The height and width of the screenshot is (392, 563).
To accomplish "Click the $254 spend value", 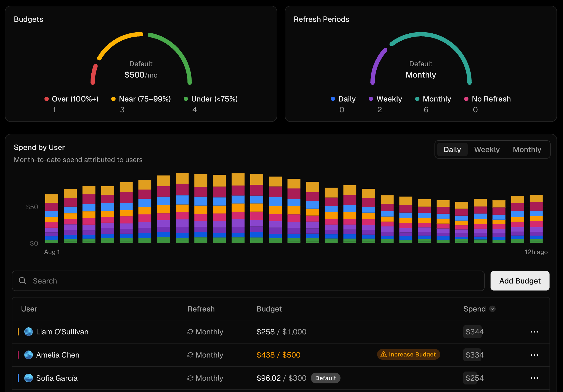I will (474, 378).
